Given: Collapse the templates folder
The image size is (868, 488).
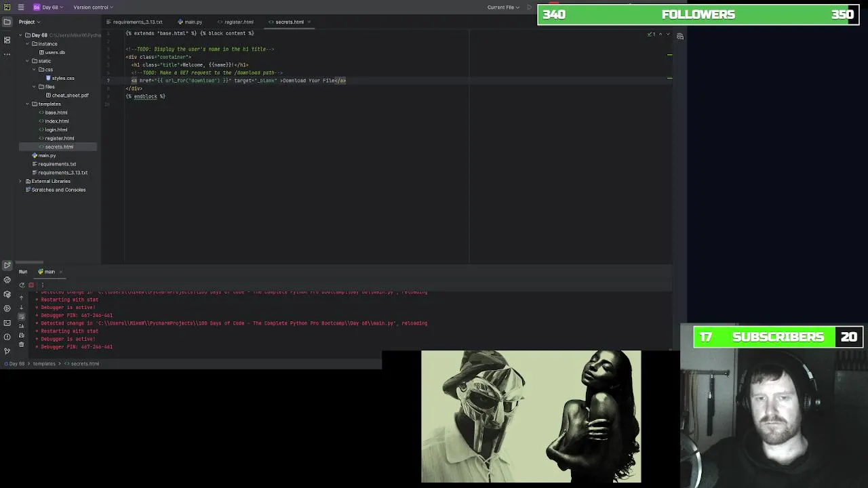Looking at the screenshot, I should [28, 104].
